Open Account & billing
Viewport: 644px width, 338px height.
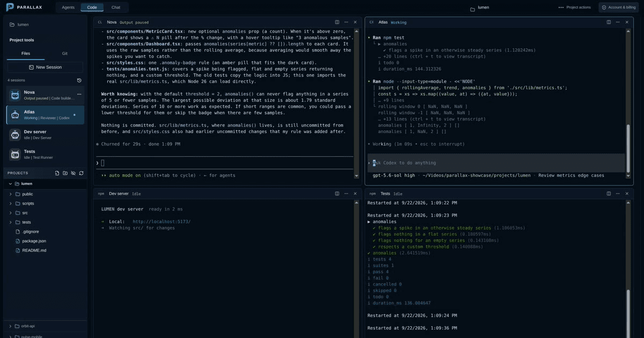point(619,8)
